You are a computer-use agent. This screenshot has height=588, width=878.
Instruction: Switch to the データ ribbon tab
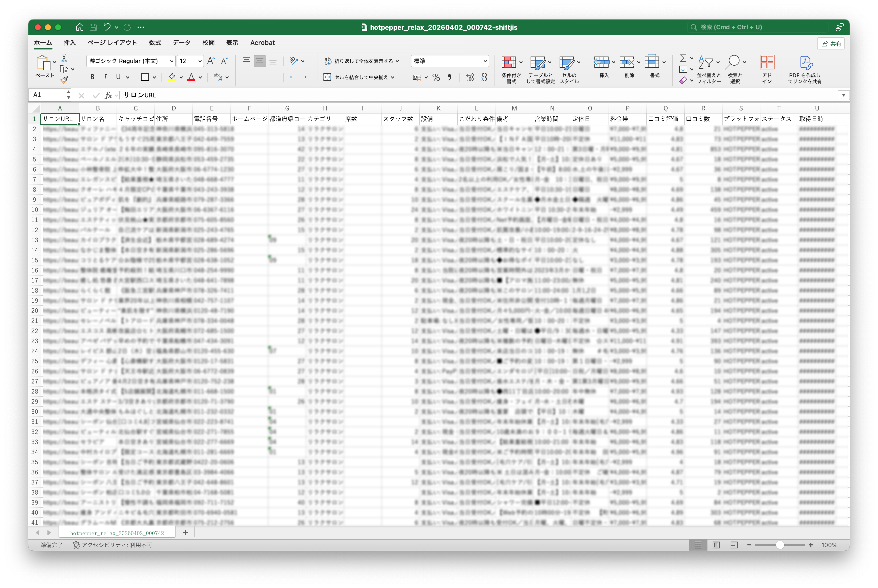(181, 43)
